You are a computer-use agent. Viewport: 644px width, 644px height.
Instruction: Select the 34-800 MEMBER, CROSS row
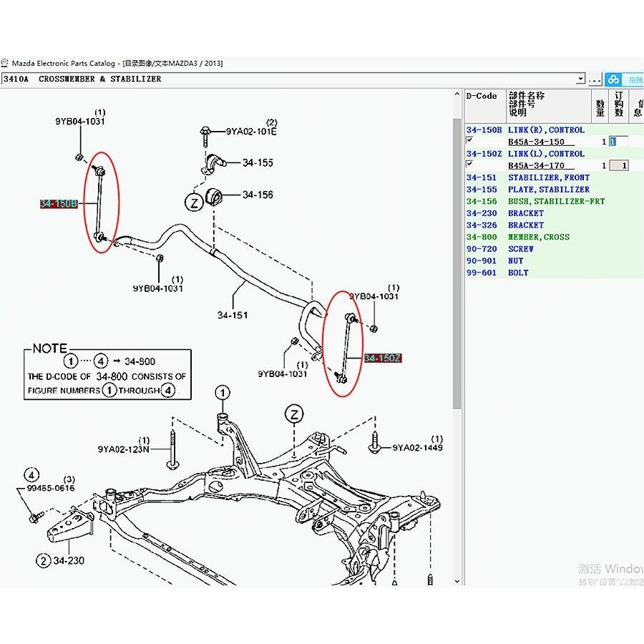pyautogui.click(x=554, y=237)
